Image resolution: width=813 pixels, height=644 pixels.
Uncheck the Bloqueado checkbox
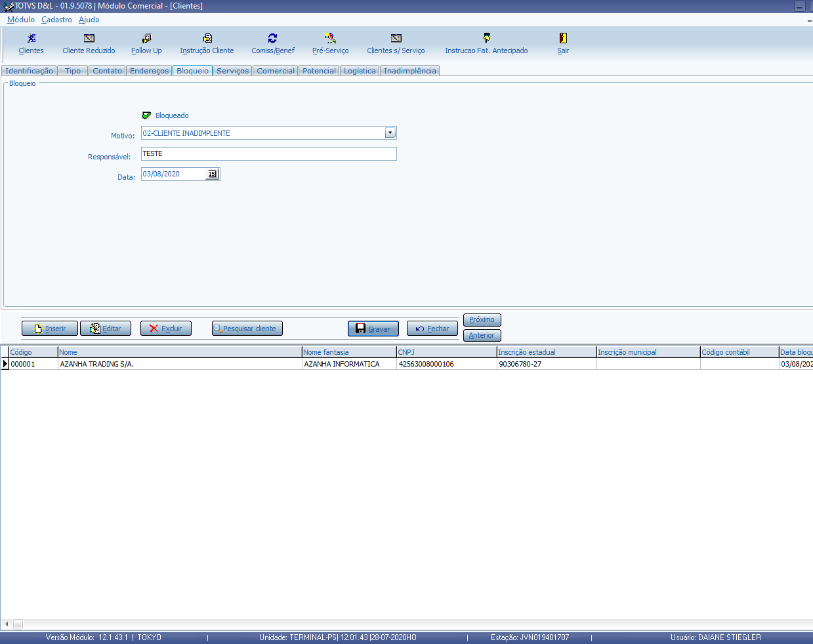point(146,115)
